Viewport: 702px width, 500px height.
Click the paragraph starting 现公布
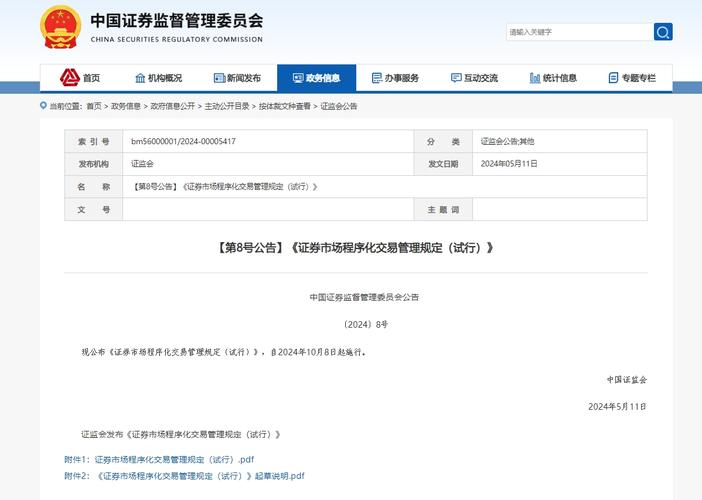click(223, 352)
